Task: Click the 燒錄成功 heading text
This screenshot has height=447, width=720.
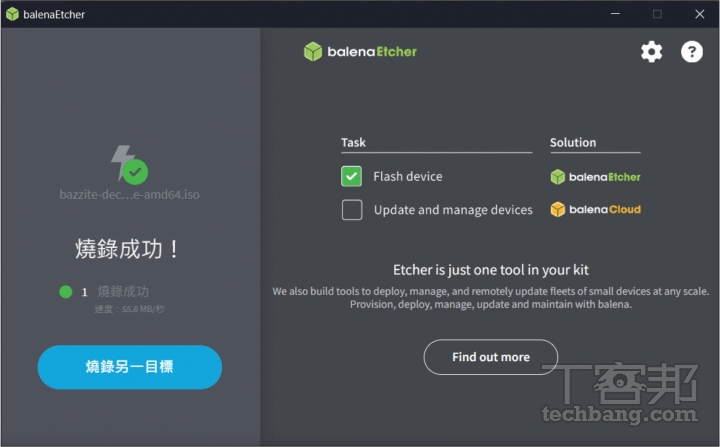Action: coord(127,249)
